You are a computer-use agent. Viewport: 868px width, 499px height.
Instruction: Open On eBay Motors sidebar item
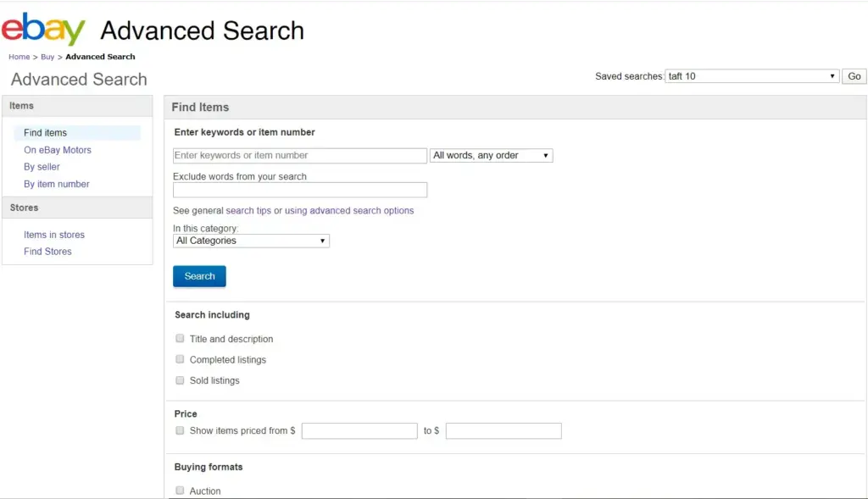pos(58,150)
